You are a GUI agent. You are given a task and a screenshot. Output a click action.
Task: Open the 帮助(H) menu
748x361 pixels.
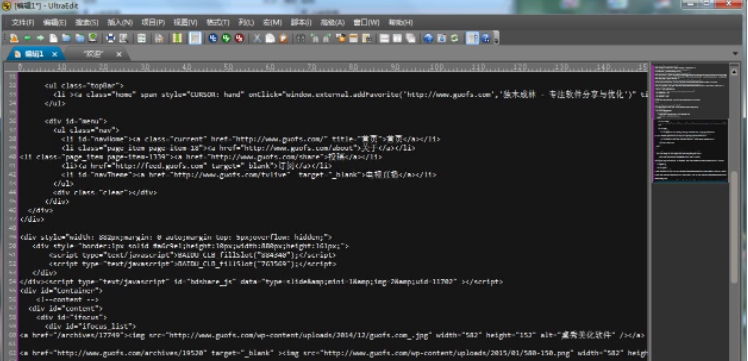click(400, 22)
